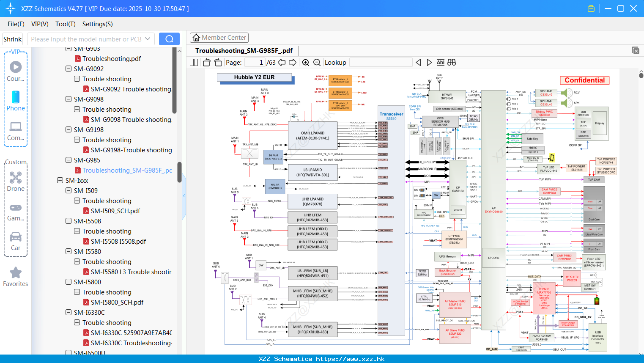
Task: Collapse the SM-I5800 tree node
Action: pos(69,282)
